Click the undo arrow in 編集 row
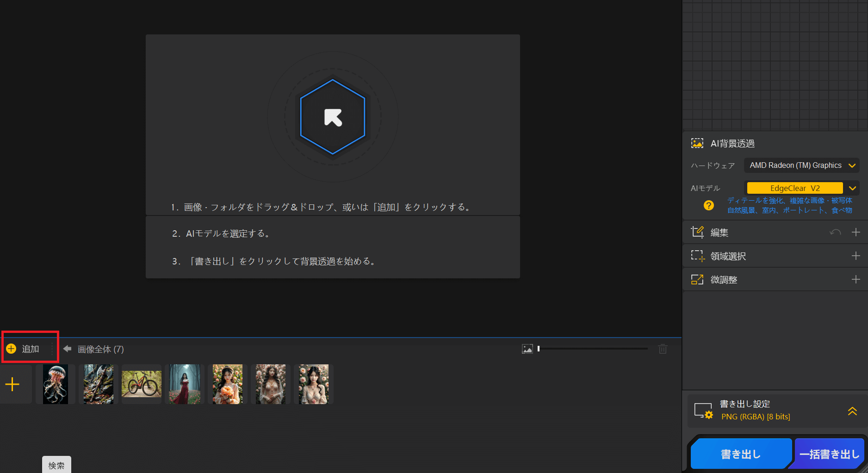Screen dimensions: 868x473 (x=835, y=232)
